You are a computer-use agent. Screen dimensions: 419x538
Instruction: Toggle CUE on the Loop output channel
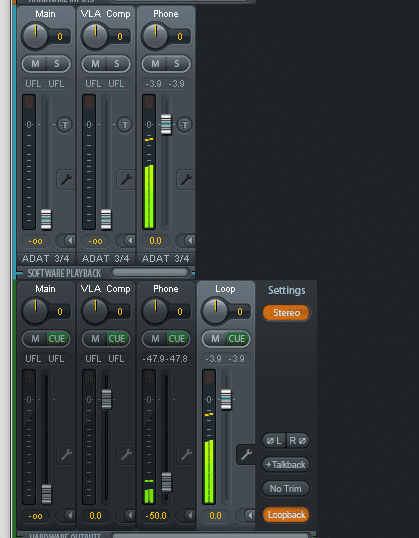(x=237, y=339)
